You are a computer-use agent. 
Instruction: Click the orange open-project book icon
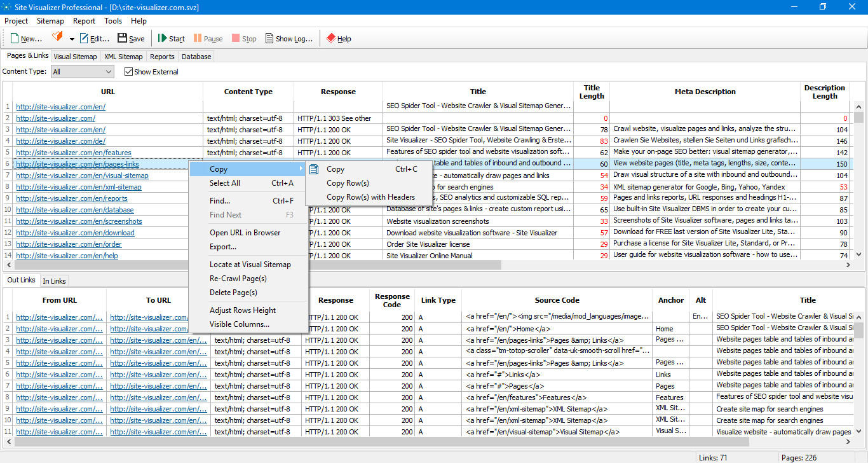[58, 38]
